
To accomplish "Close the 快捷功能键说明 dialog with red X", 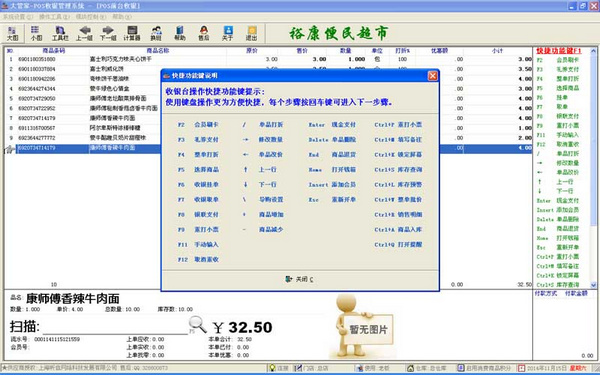I will click(x=432, y=76).
